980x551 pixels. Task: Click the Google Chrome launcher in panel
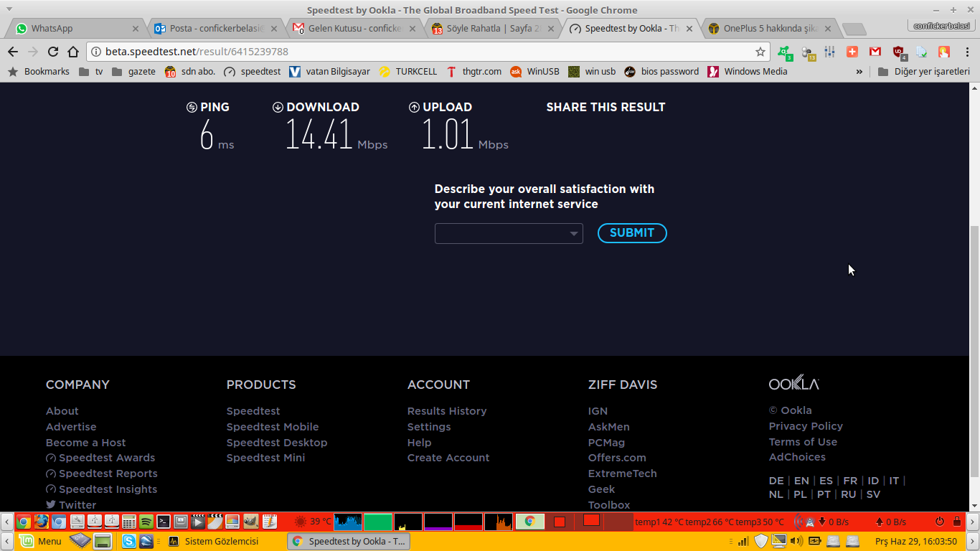pos(24,522)
